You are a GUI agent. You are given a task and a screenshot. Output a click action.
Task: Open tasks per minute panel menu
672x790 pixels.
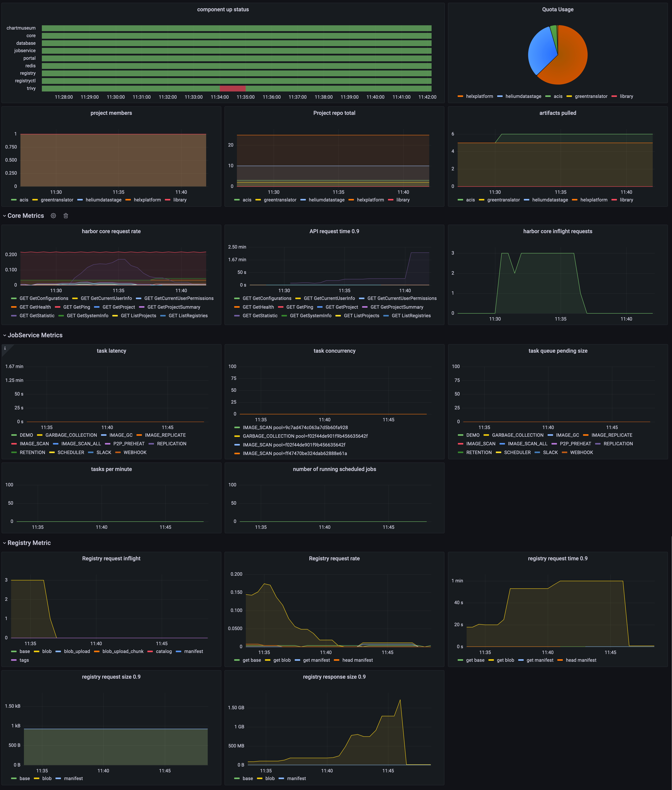(111, 469)
